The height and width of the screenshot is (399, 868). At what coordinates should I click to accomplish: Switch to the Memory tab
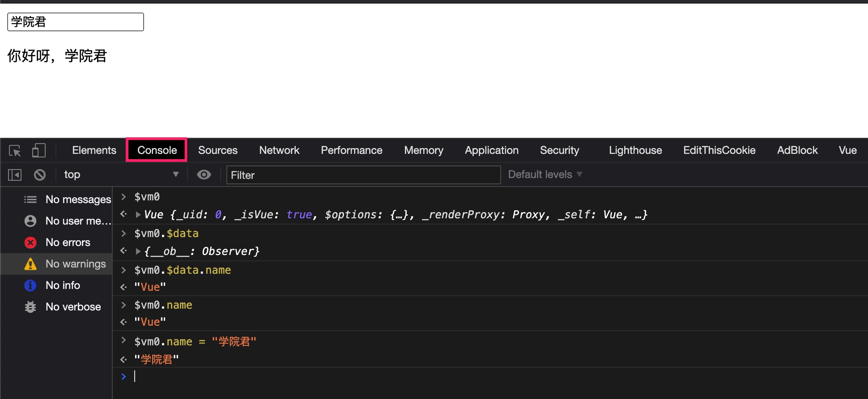424,150
